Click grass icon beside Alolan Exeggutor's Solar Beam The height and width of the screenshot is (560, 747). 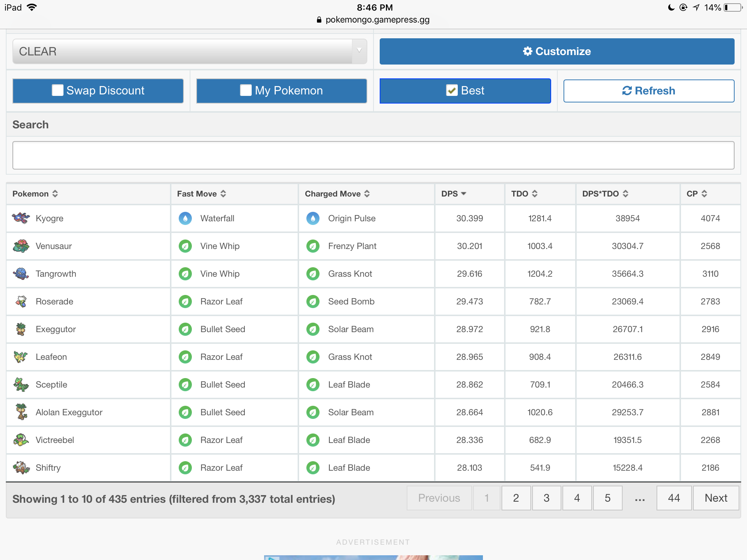(313, 412)
